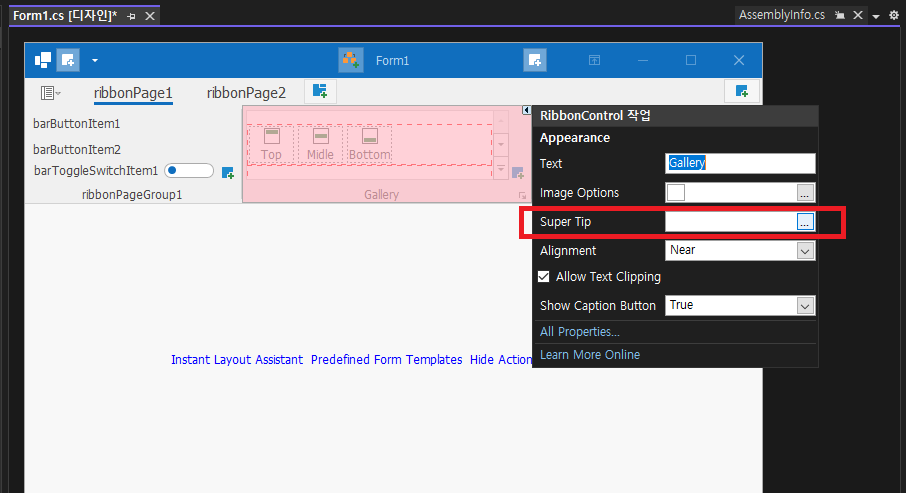
Task: Open the All Properties link
Action: (x=580, y=332)
